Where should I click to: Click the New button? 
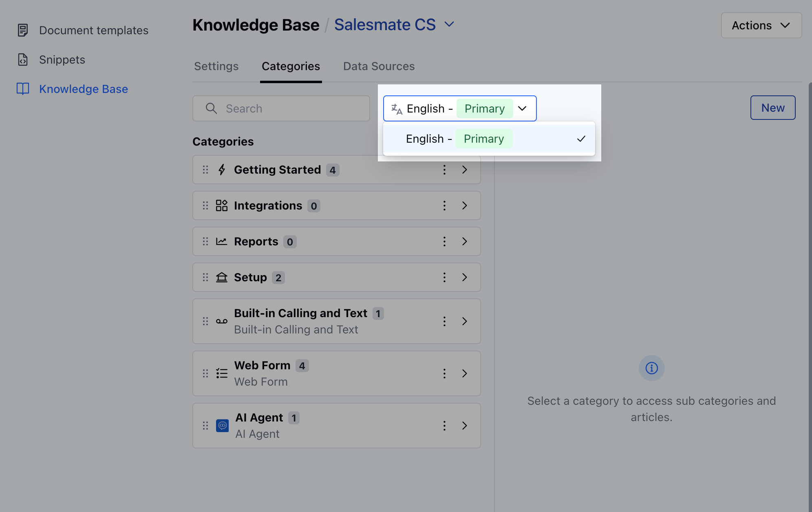point(772,108)
